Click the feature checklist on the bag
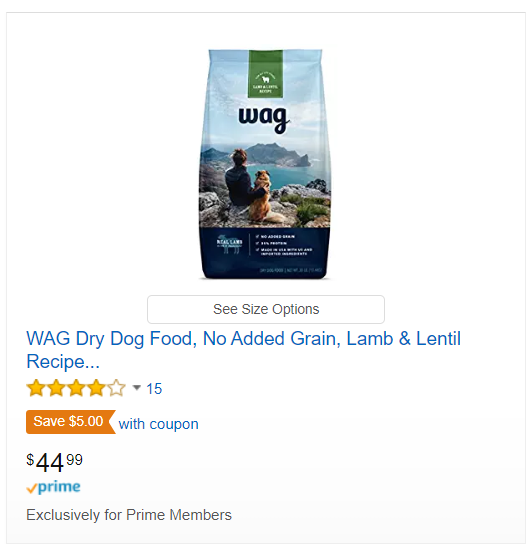The width and height of the screenshot is (530, 544). click(284, 245)
